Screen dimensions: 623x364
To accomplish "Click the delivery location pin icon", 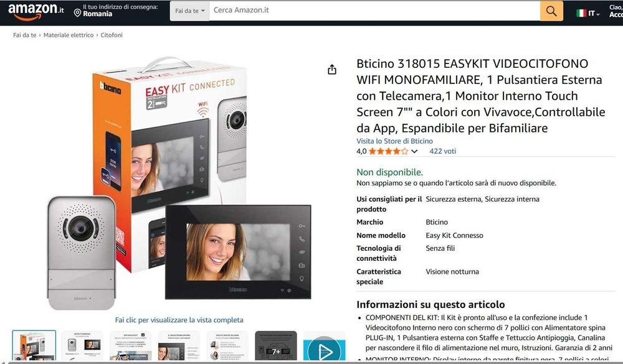I will pyautogui.click(x=77, y=13).
